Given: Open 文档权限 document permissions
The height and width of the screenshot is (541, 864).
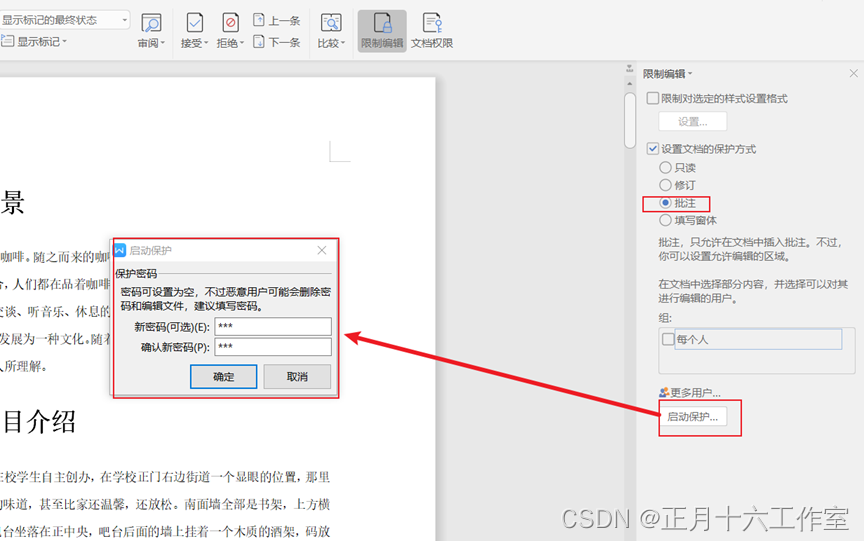Looking at the screenshot, I should 432,31.
